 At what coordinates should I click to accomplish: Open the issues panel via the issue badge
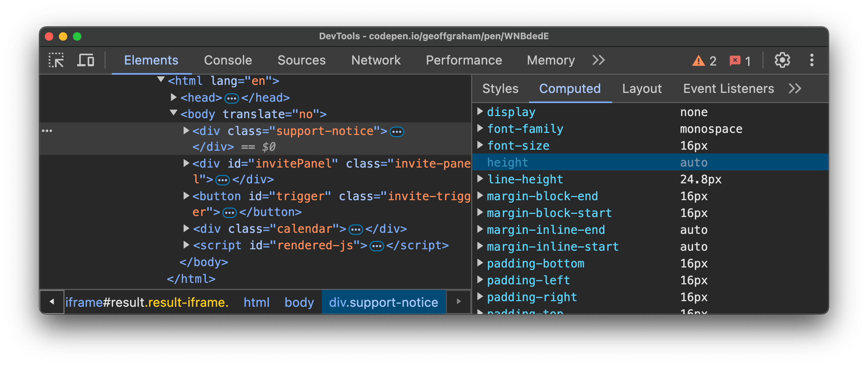pos(740,61)
